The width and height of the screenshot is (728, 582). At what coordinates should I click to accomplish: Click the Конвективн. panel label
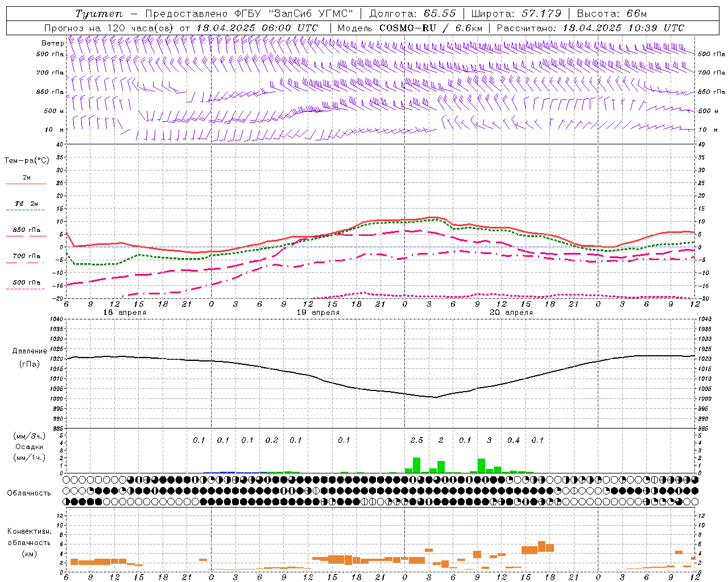[30, 531]
